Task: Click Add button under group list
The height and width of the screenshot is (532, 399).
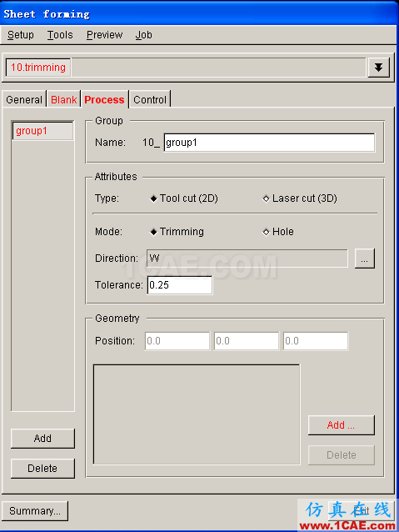Action: point(42,439)
